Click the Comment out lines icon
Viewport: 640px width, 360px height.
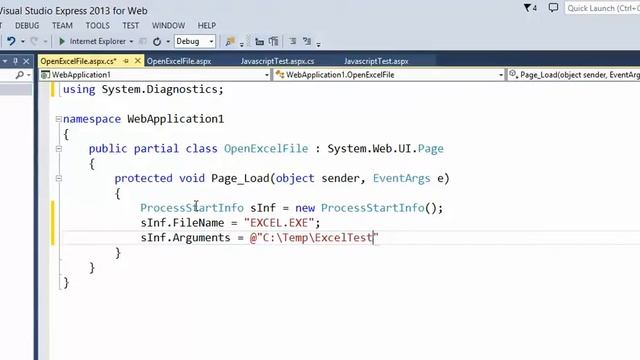[293, 41]
